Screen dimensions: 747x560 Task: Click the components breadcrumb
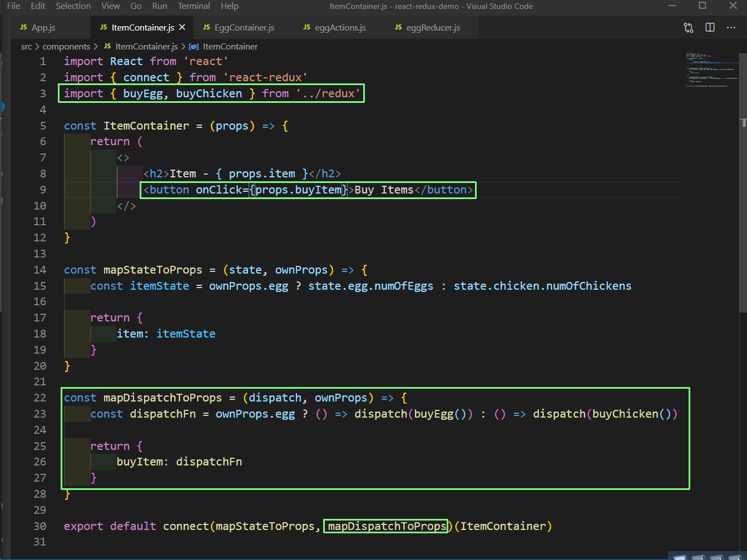(66, 47)
